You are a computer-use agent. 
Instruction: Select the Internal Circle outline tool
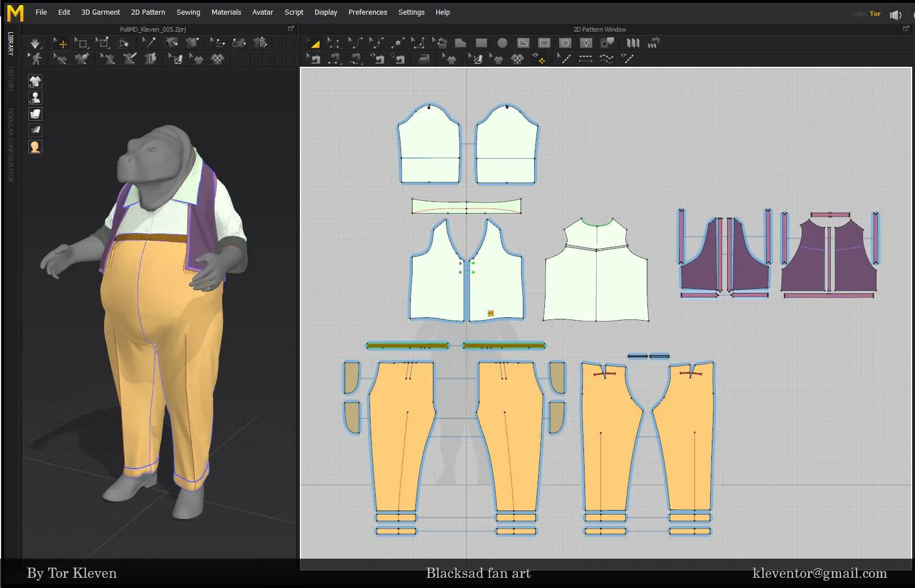[565, 43]
